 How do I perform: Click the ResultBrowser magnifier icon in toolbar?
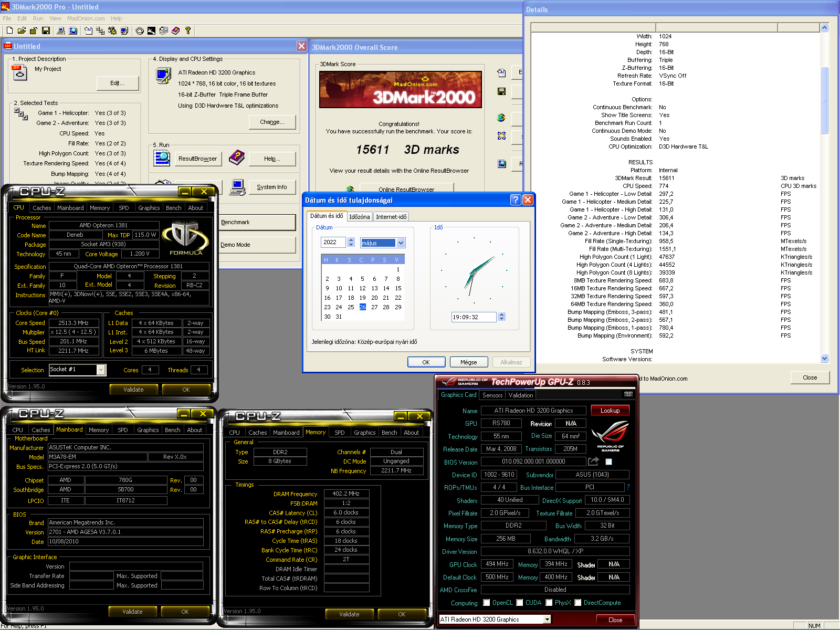coord(73,31)
